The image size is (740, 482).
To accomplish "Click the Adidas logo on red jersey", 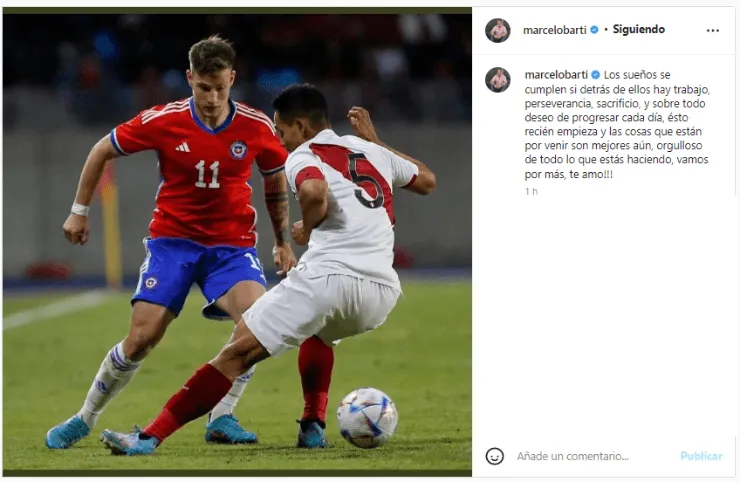I will [183, 147].
